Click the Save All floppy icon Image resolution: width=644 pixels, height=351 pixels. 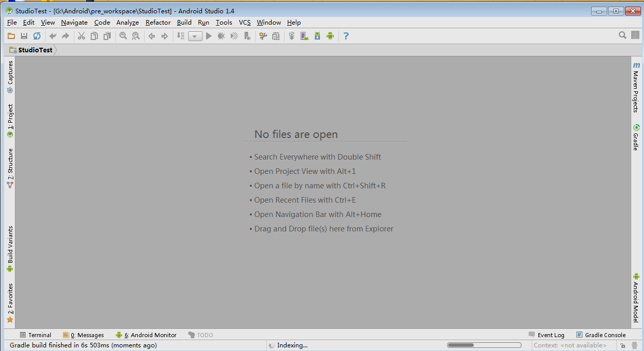coord(24,36)
